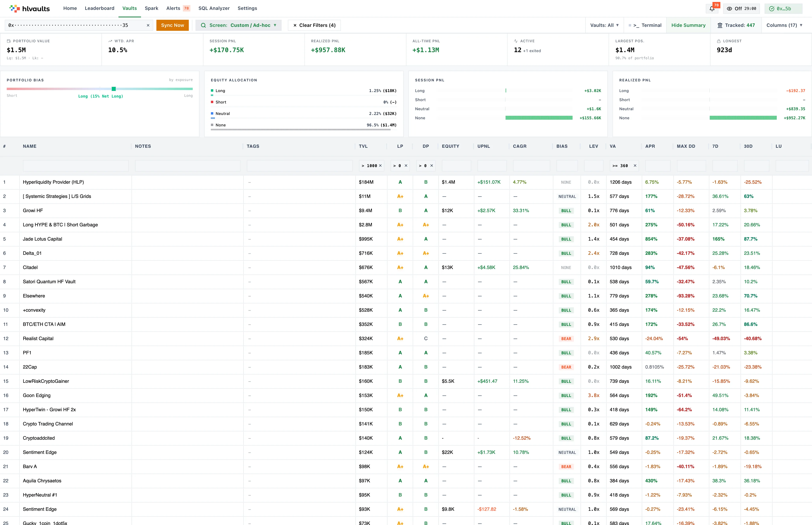Open the Settings tab
This screenshot has height=525, width=812.
click(247, 8)
